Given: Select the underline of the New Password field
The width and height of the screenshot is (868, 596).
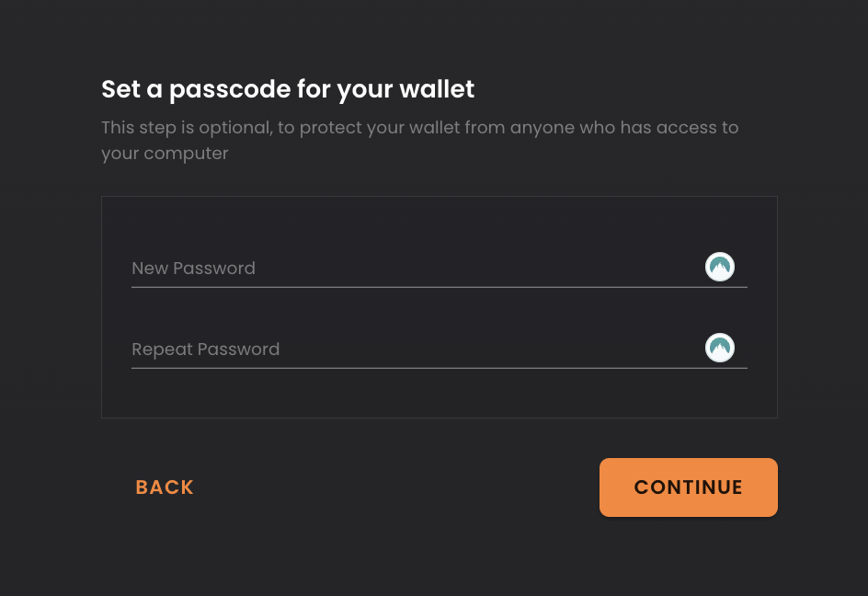Looking at the screenshot, I should [439, 287].
